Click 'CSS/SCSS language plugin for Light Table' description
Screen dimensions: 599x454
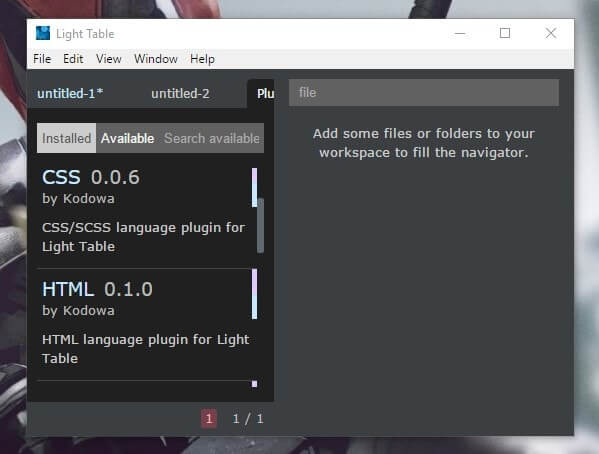[x=143, y=237]
